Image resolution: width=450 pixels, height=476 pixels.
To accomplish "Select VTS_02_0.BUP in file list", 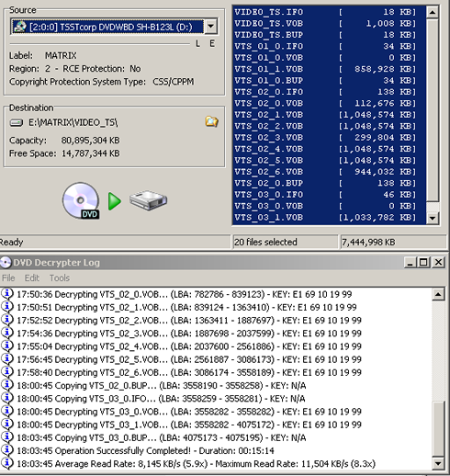I will (x=329, y=183).
